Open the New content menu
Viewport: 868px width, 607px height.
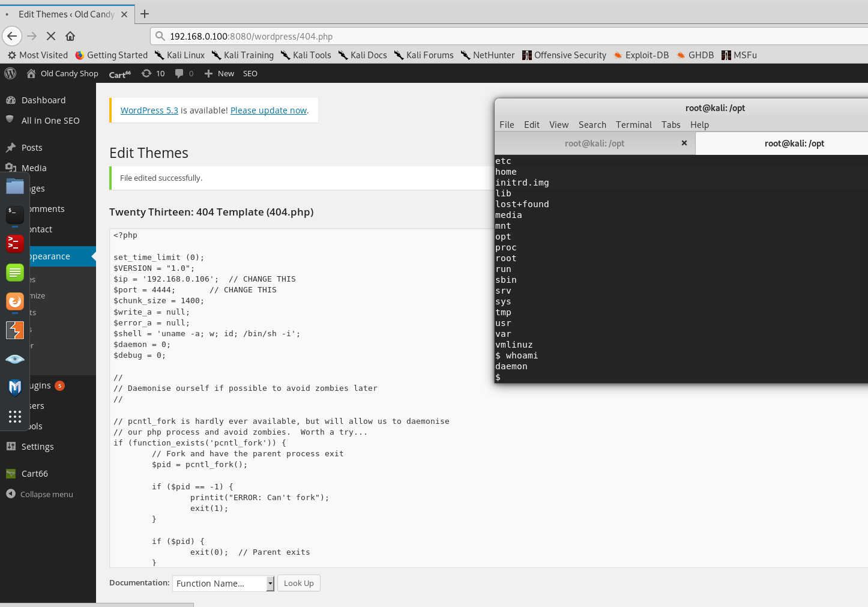click(219, 73)
